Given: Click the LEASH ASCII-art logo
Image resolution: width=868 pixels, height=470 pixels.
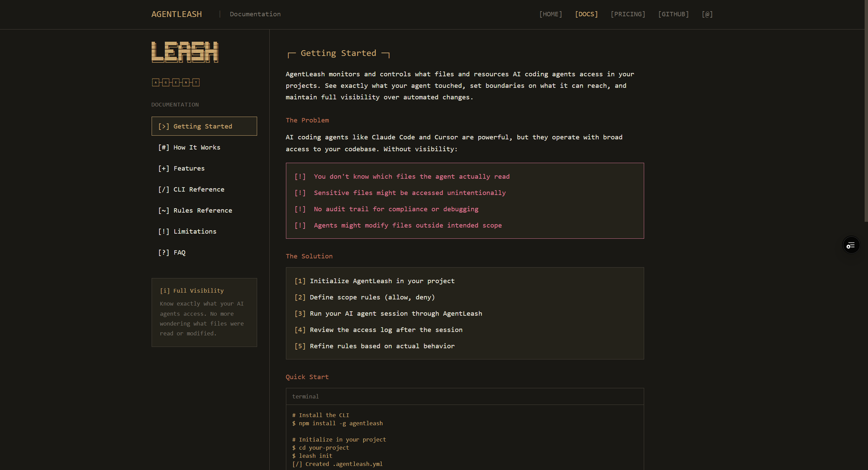Looking at the screenshot, I should coord(185,52).
